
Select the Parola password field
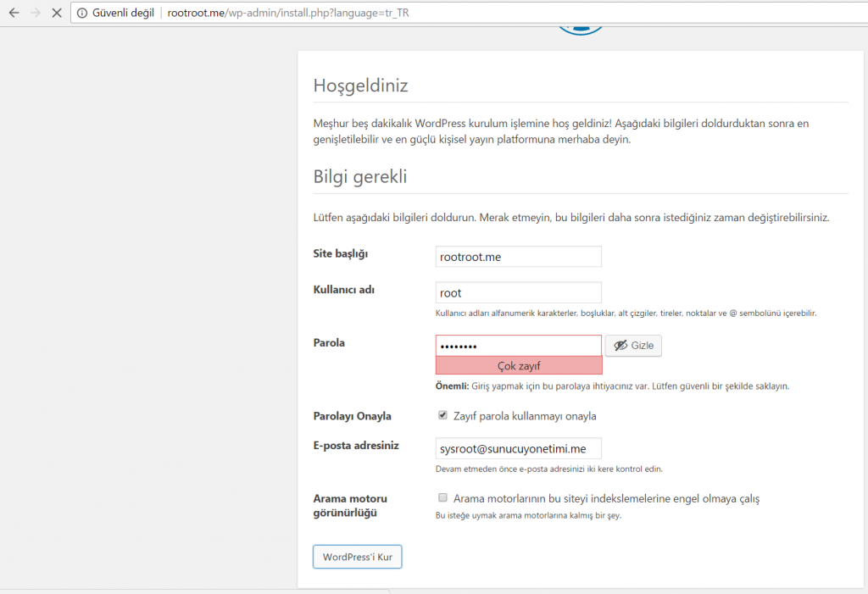click(x=518, y=346)
